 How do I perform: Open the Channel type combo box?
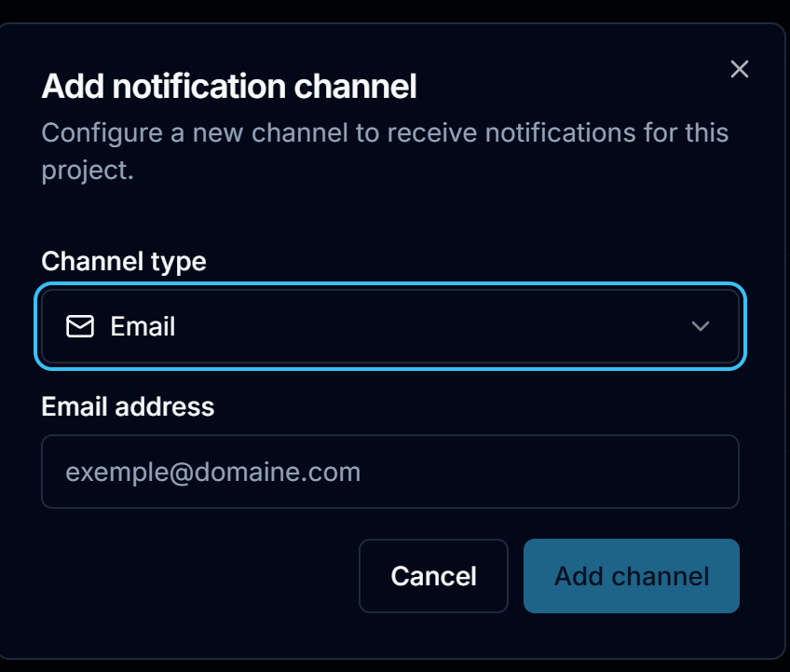tap(390, 326)
